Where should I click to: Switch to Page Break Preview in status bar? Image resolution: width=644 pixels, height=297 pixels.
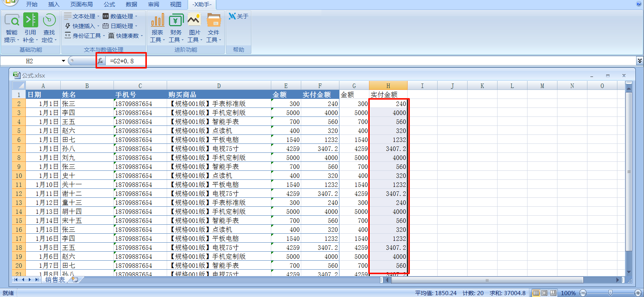pyautogui.click(x=553, y=293)
